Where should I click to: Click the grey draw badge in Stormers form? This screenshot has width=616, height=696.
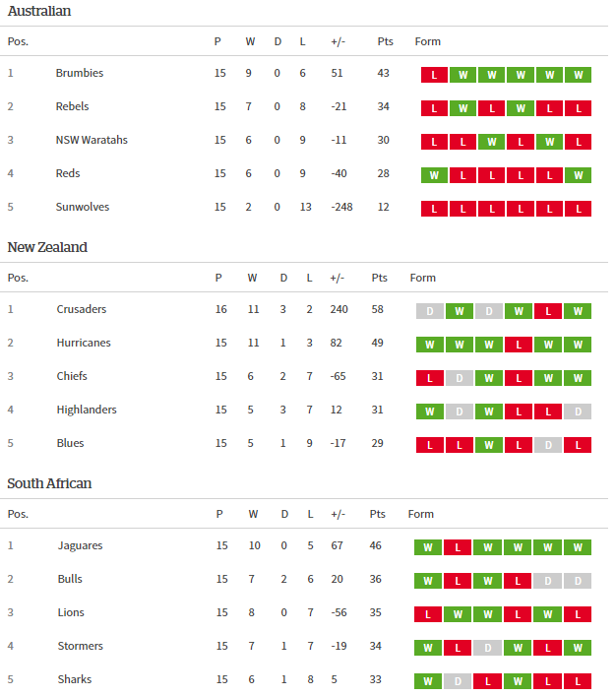(486, 648)
